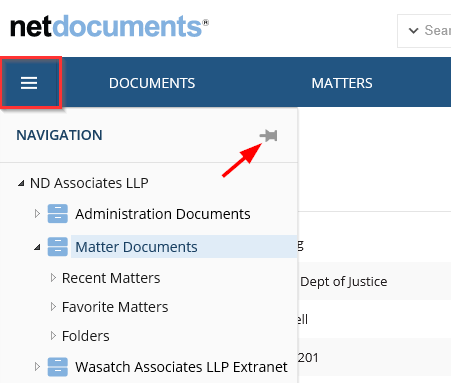Expand Wasatch Associates LLP Extranet node

(x=37, y=367)
